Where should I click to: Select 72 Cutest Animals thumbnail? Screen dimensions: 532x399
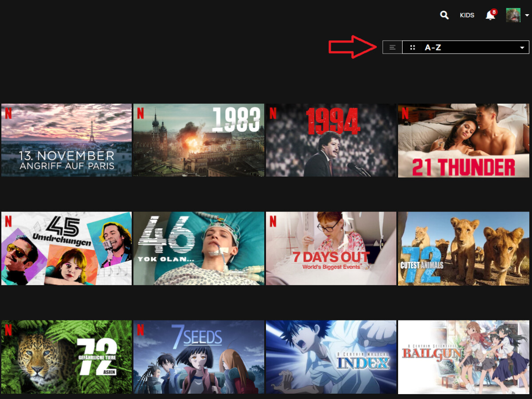(x=463, y=248)
